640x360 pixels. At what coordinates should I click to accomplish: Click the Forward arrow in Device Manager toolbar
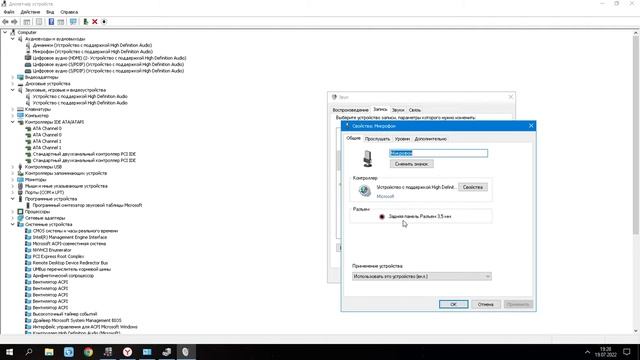[14, 22]
